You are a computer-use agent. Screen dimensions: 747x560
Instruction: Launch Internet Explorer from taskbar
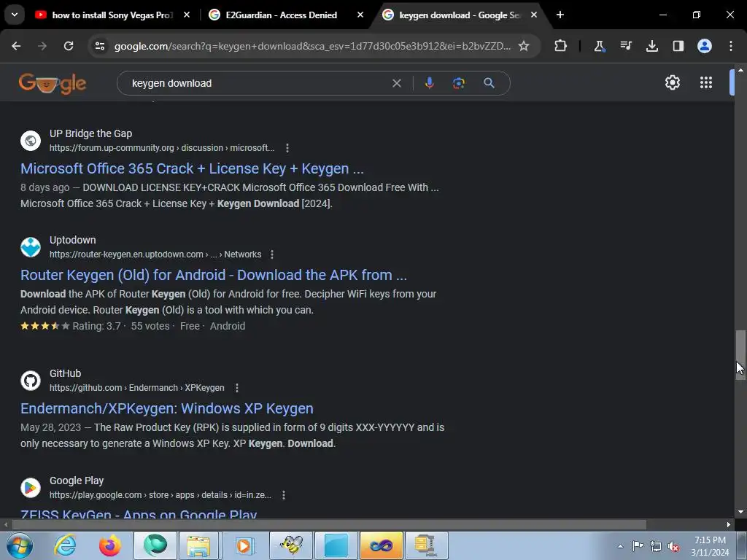(x=65, y=545)
